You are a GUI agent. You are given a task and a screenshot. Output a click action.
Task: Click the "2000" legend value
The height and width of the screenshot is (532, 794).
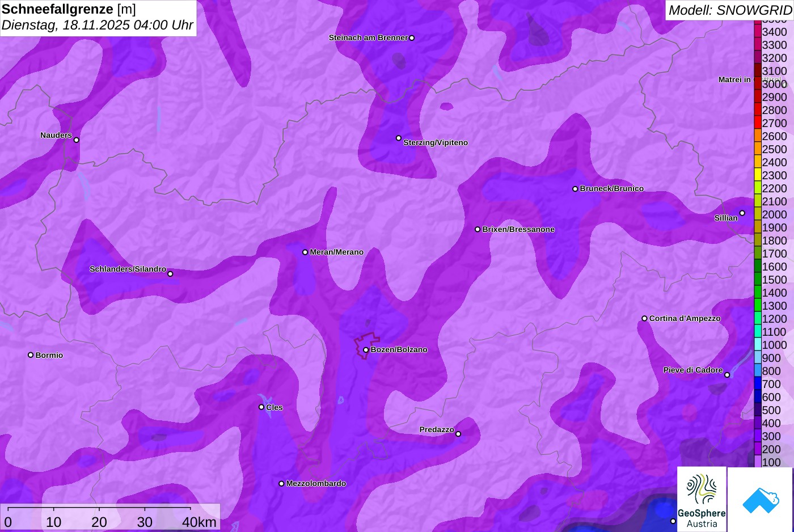(x=775, y=214)
